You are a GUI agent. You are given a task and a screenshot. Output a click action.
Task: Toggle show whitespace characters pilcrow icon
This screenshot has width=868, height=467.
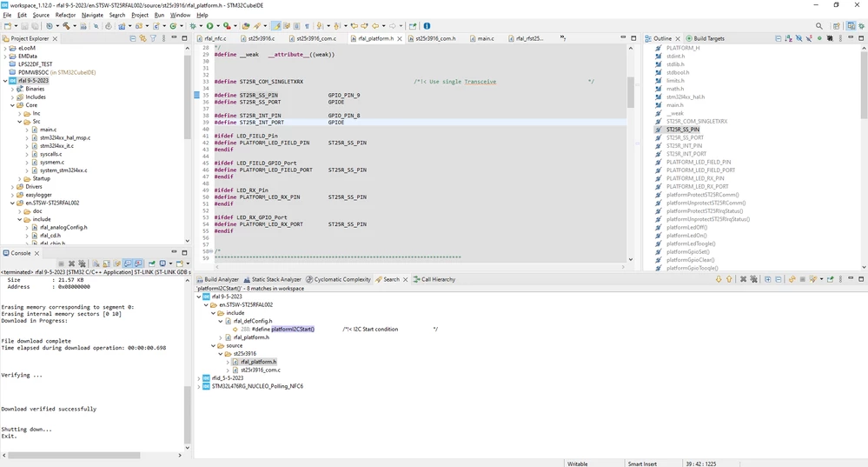pyautogui.click(x=307, y=26)
